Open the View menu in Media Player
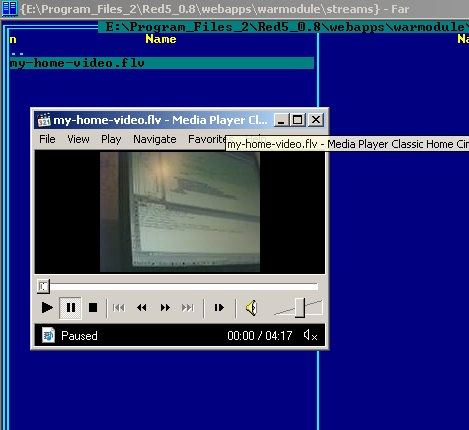The height and width of the screenshot is (430, 469). click(x=78, y=139)
